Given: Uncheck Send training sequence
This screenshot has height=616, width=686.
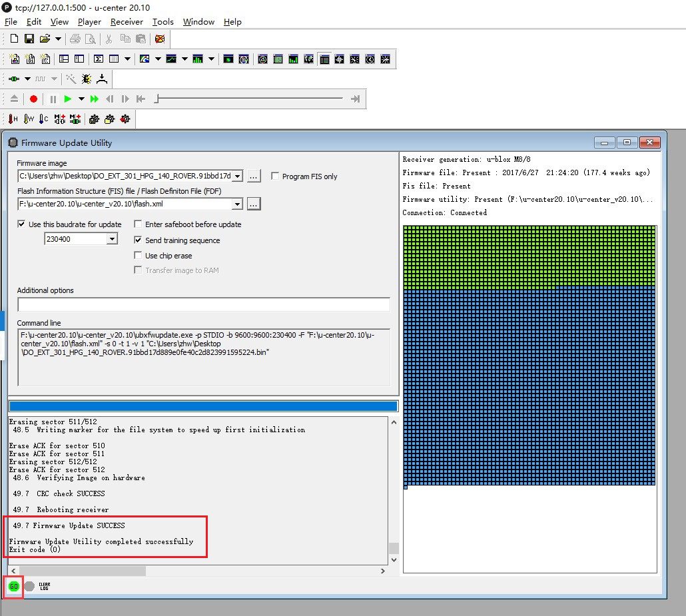Looking at the screenshot, I should pos(138,240).
